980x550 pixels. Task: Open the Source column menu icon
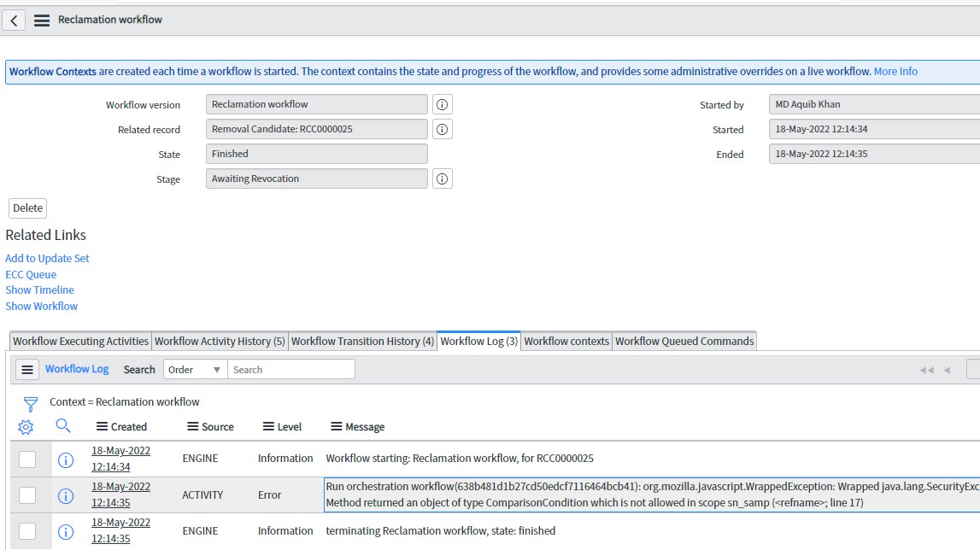click(x=193, y=426)
